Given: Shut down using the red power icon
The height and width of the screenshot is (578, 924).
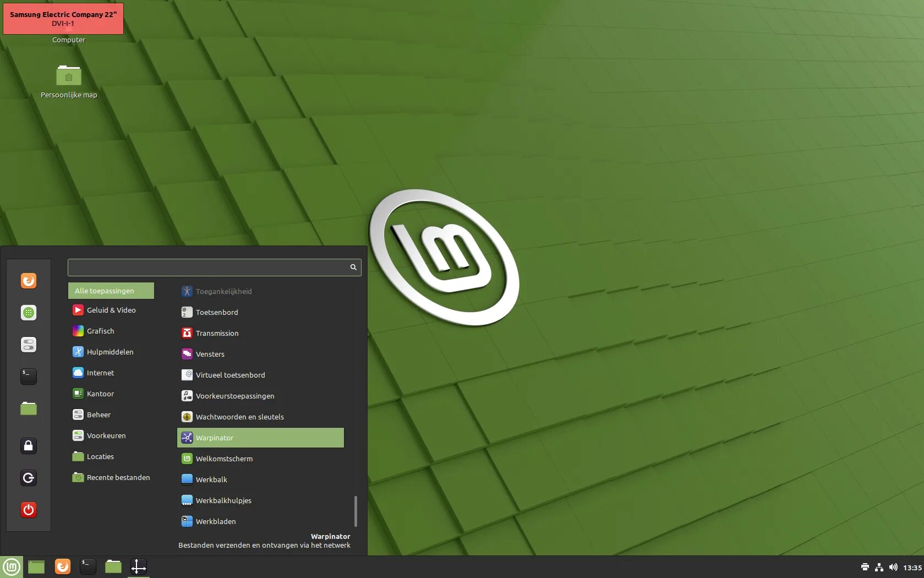Looking at the screenshot, I should point(28,510).
